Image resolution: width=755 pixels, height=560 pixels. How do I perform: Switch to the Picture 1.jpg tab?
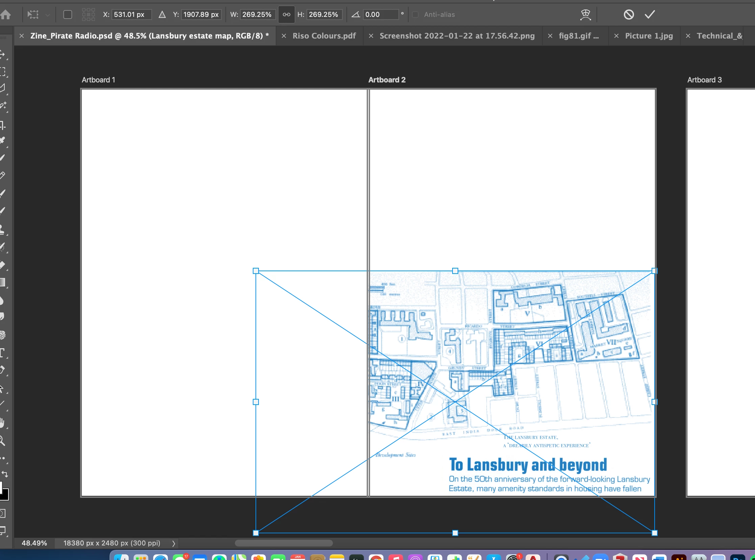[x=649, y=36]
